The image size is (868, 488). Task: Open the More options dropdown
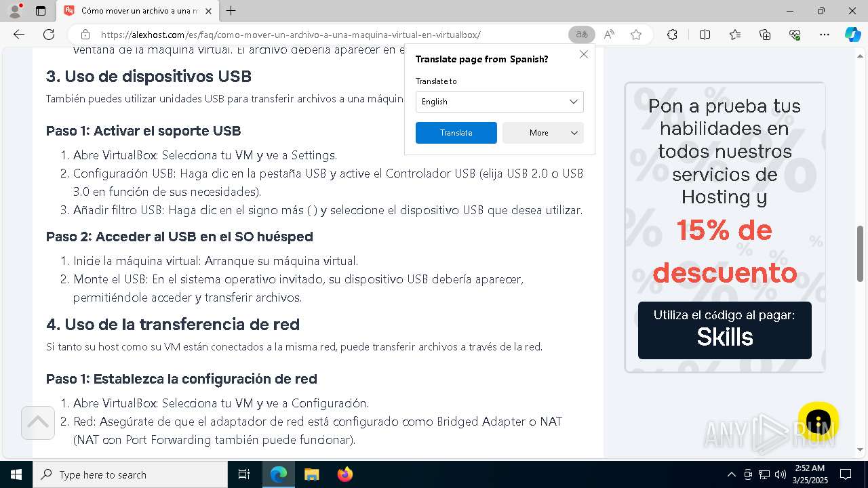(x=542, y=133)
